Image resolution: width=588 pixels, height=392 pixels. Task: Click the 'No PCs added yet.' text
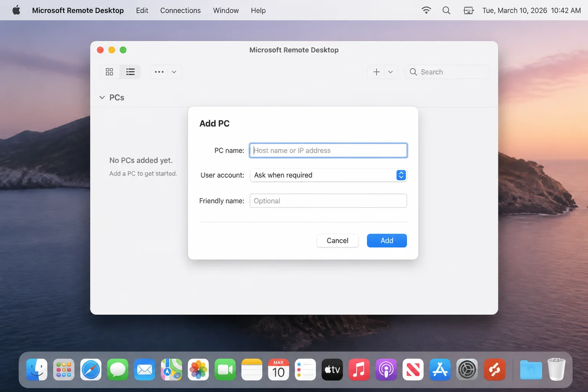click(x=141, y=160)
